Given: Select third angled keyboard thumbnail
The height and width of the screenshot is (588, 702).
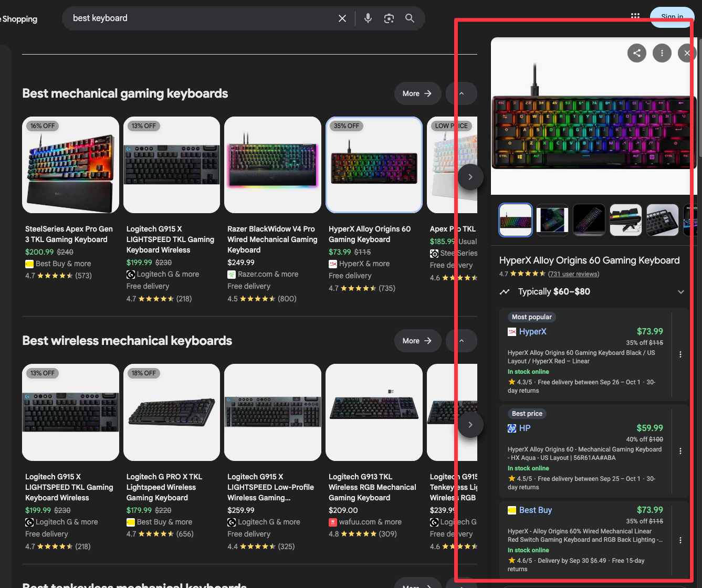Looking at the screenshot, I should point(589,220).
